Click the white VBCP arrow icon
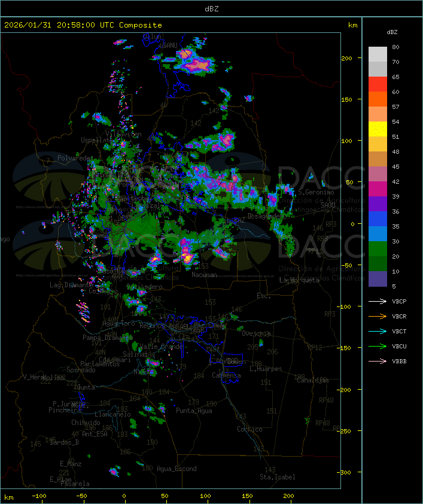Screen dimensions: 423x504 378,302
